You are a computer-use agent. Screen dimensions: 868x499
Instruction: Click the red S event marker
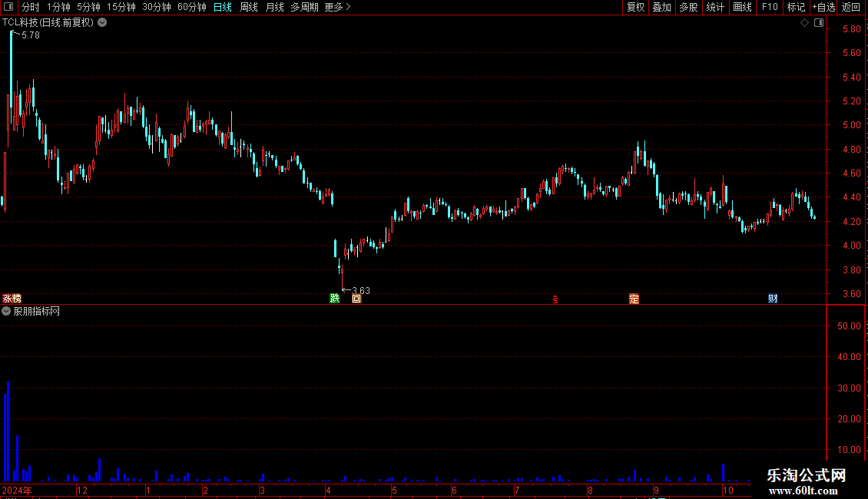tap(555, 299)
